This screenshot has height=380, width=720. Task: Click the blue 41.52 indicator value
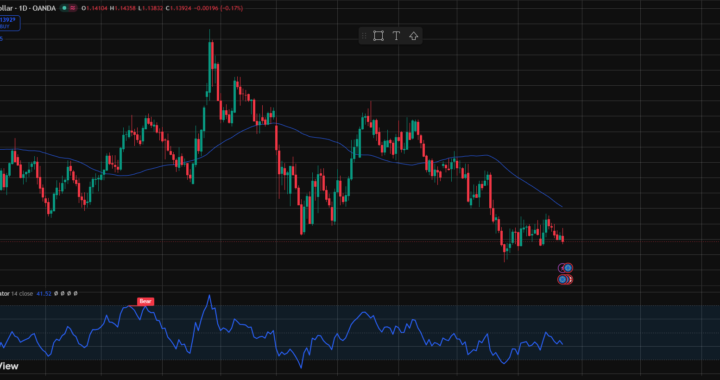click(x=44, y=293)
